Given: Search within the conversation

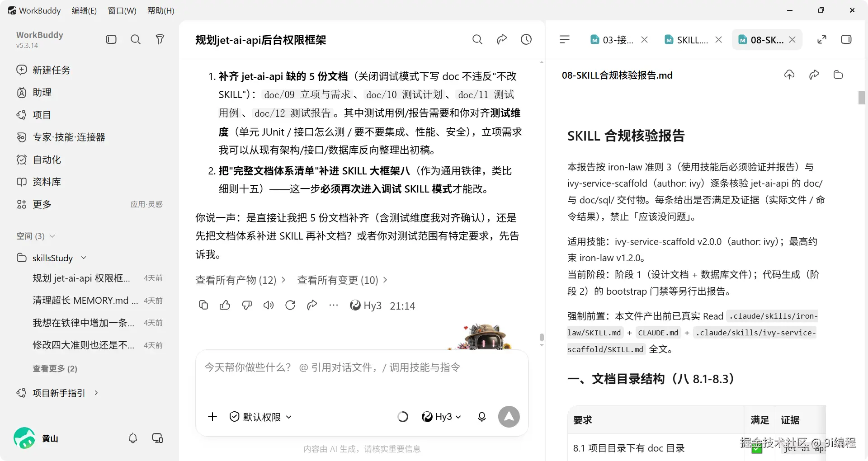Looking at the screenshot, I should (477, 40).
